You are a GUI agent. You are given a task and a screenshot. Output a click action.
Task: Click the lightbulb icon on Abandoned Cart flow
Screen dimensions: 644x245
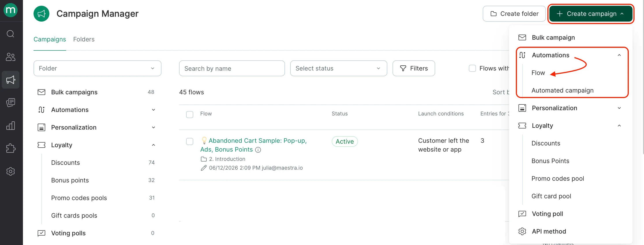(204, 140)
